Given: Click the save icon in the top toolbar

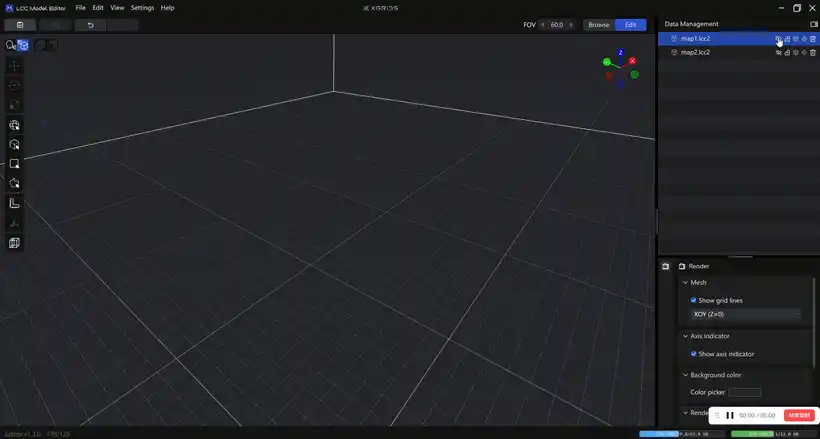Looking at the screenshot, I should (20, 25).
